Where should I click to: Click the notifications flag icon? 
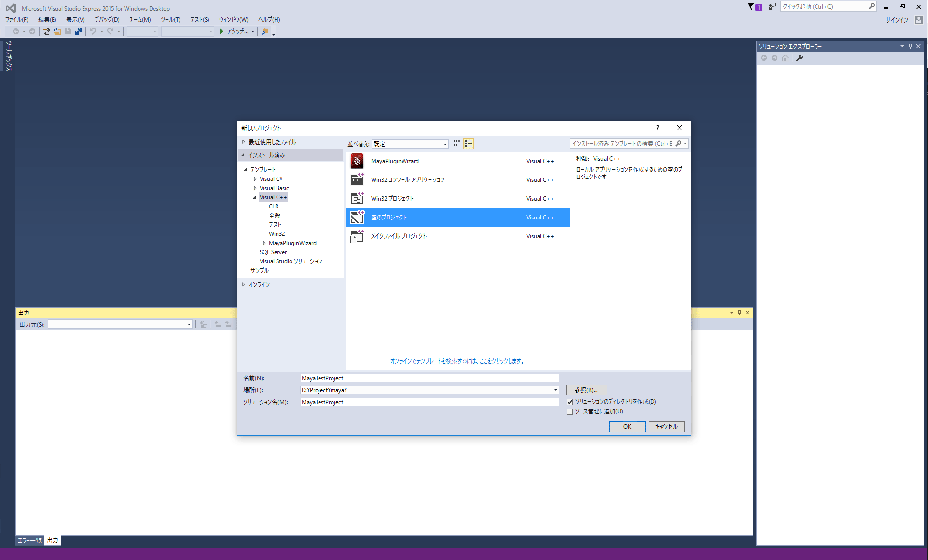[751, 7]
